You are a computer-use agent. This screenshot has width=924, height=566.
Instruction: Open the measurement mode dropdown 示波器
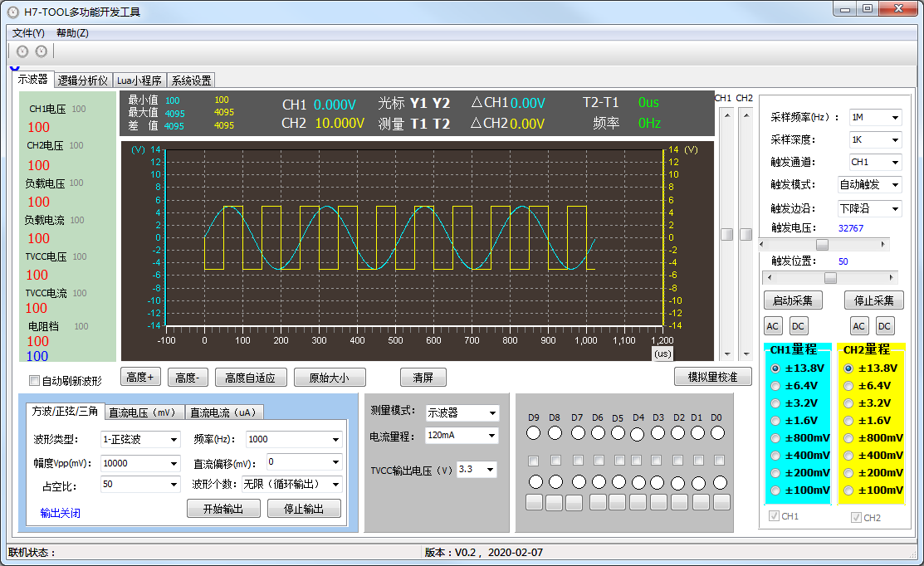point(462,412)
